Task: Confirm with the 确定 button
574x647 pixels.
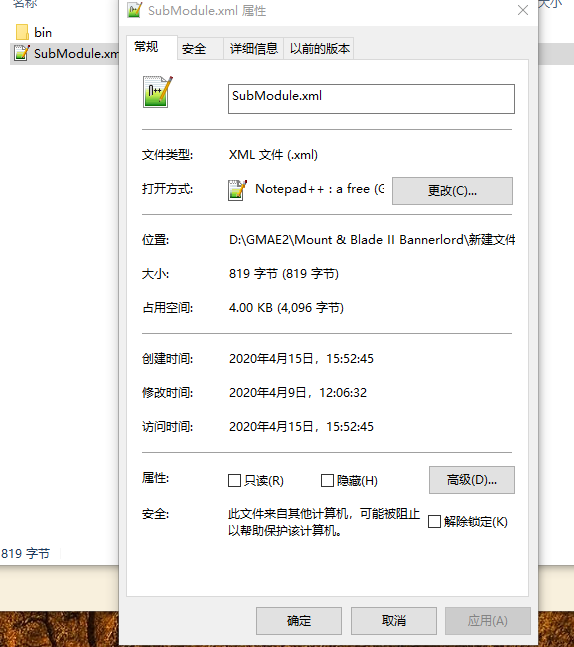Action: click(x=299, y=621)
